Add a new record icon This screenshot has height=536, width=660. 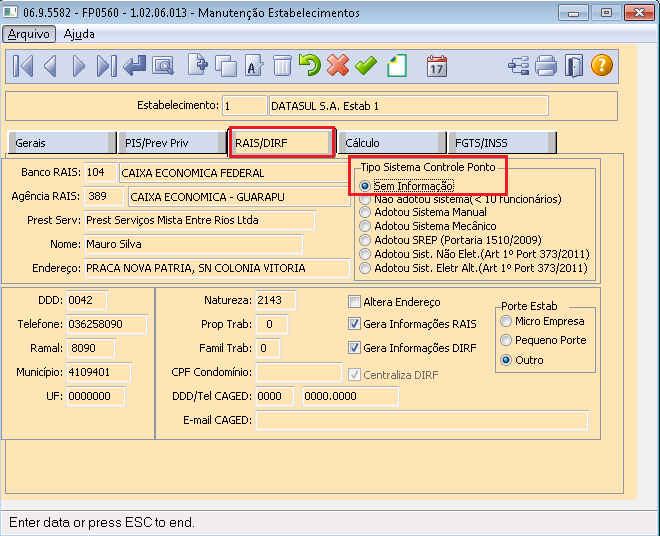[198, 65]
